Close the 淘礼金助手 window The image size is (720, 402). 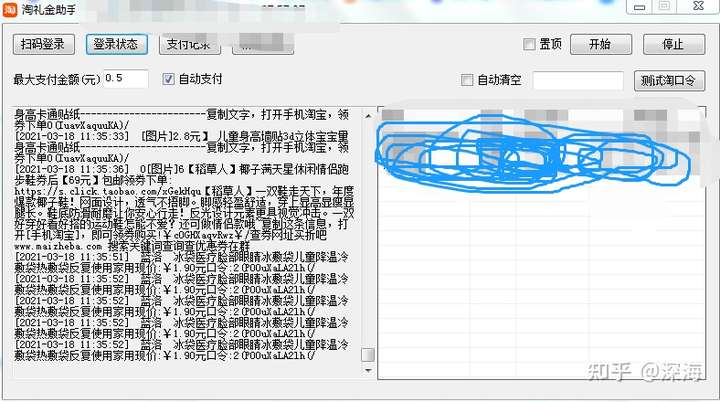coord(698,6)
